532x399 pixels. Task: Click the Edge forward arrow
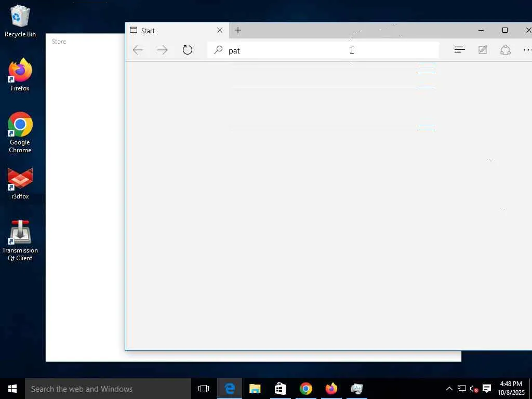[x=162, y=50]
